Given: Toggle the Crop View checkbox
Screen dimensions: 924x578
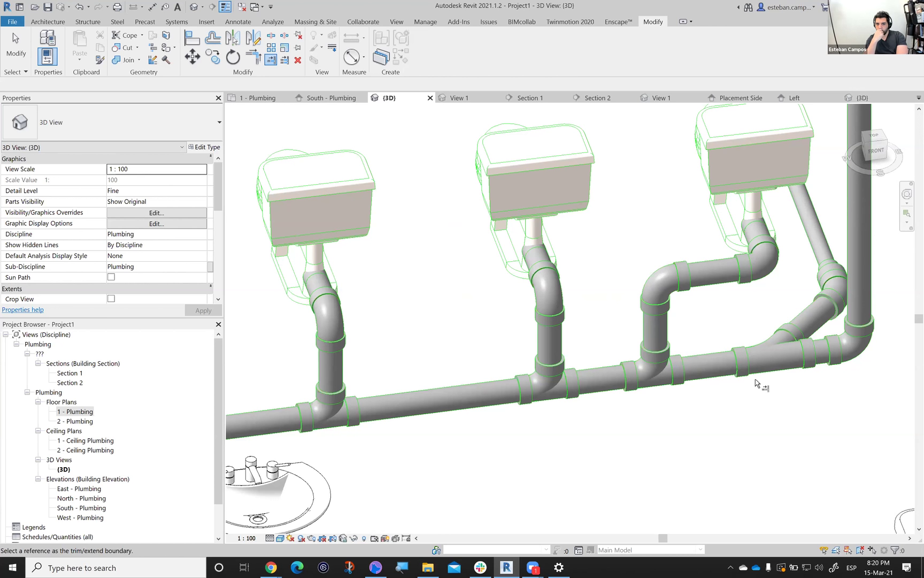Looking at the screenshot, I should [x=111, y=299].
